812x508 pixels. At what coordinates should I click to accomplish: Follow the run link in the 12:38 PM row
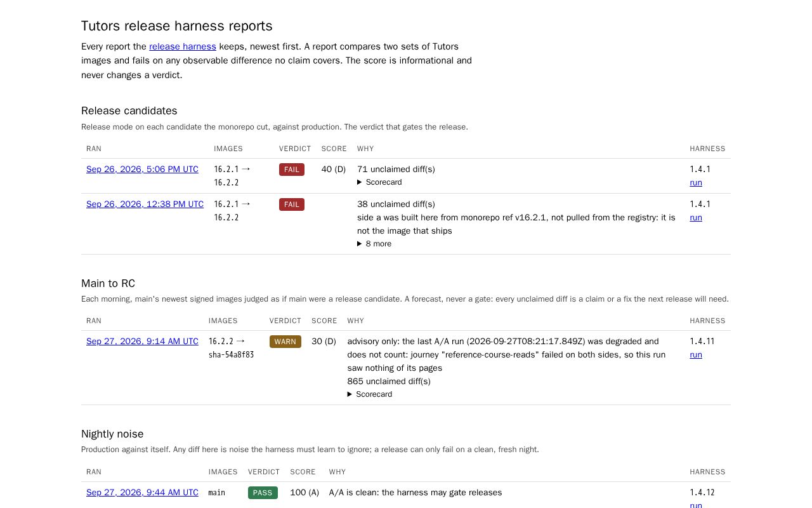696,217
